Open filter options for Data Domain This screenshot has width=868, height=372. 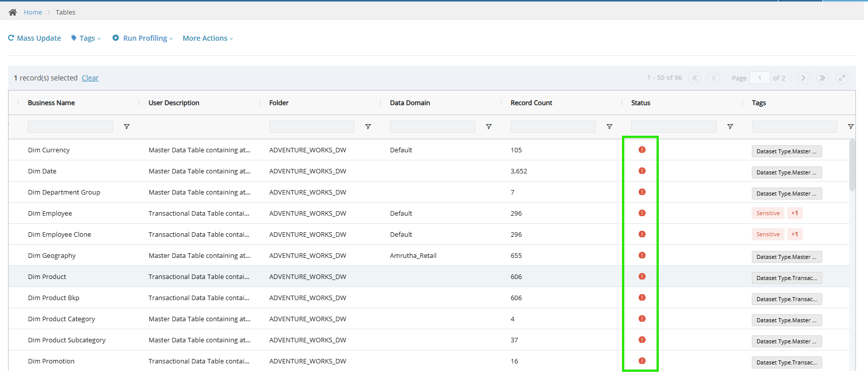489,127
